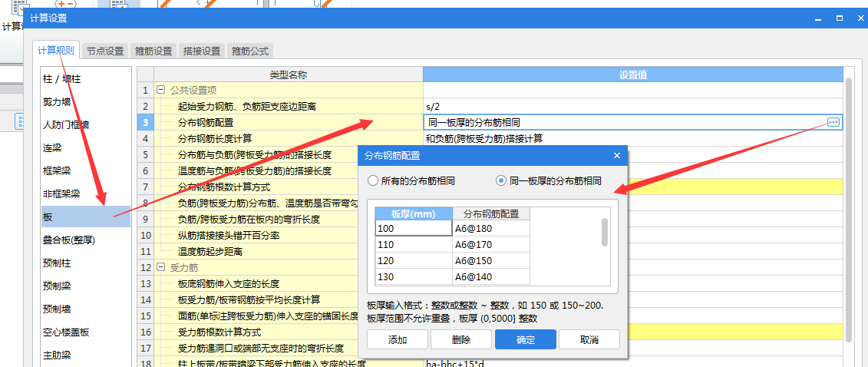Click the 板厚 100 cell
This screenshot has width=868, height=367.
414,229
